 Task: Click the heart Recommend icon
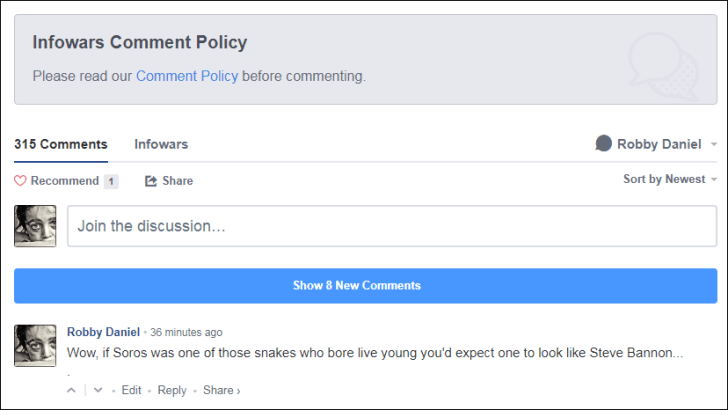tap(20, 181)
